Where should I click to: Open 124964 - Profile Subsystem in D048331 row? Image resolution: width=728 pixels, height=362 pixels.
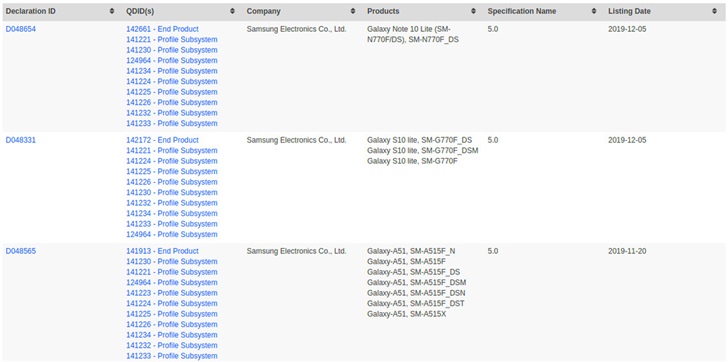172,234
